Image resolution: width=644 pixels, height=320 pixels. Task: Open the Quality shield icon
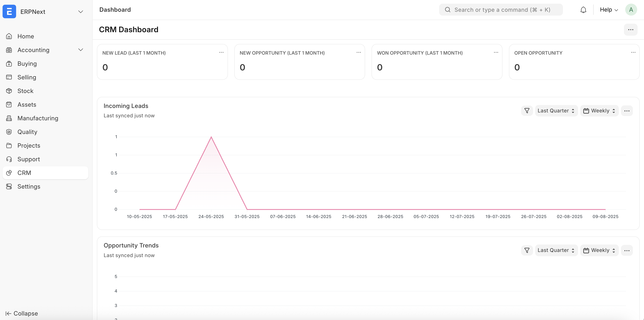point(9,132)
